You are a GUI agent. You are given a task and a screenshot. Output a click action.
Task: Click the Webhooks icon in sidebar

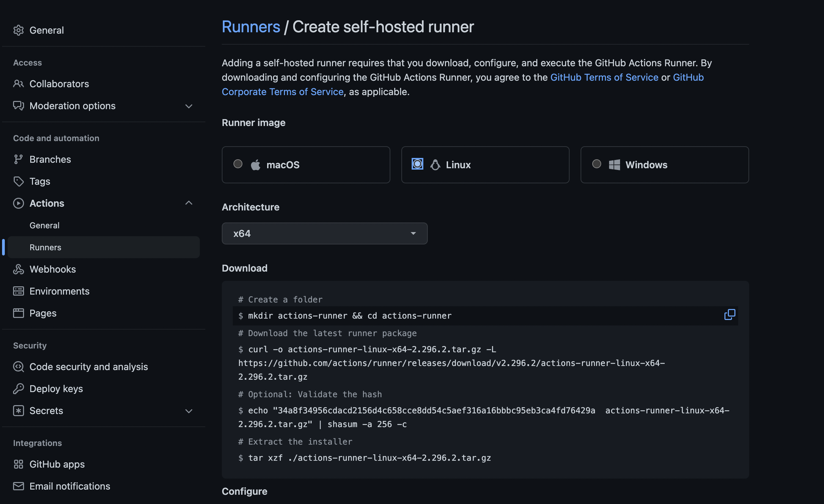(x=19, y=269)
